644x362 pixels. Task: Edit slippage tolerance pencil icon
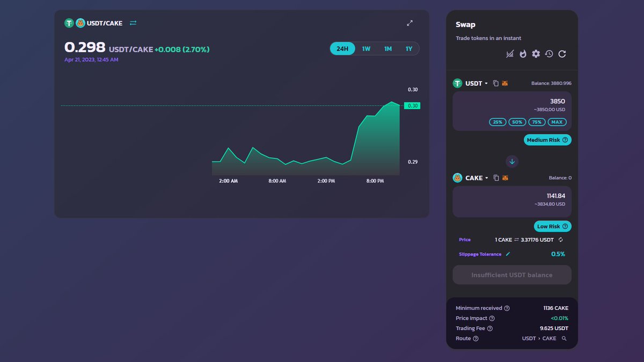click(508, 254)
